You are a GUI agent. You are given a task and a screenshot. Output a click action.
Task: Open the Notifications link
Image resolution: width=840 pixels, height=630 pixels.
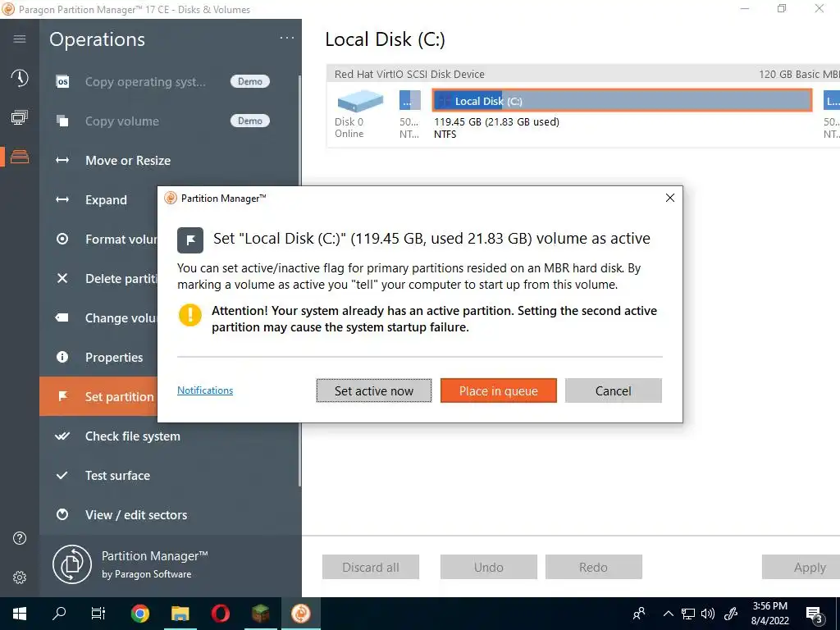(205, 390)
